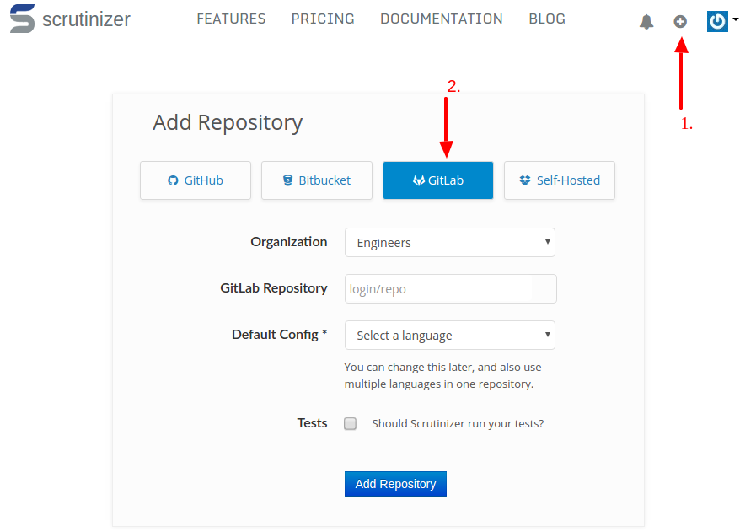Click the Organization field label
The width and height of the screenshot is (756, 532).
289,242
